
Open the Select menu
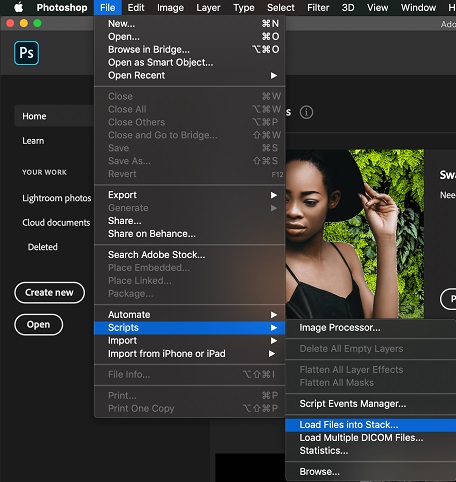tap(281, 7)
